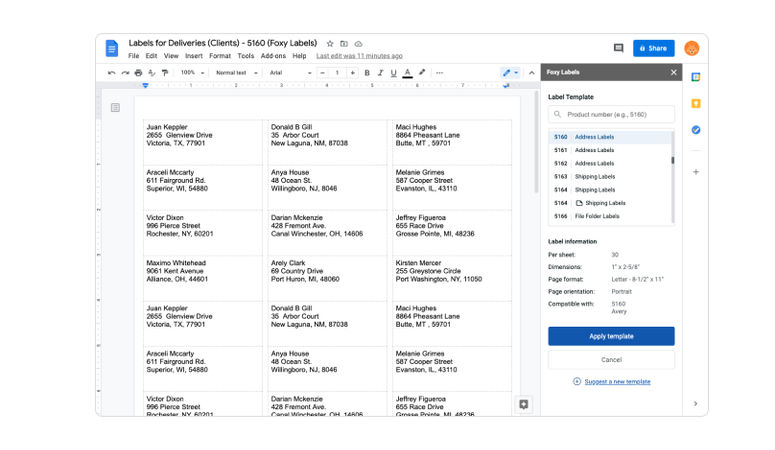The height and width of the screenshot is (450, 775).
Task: Click the product number search field
Action: (x=611, y=114)
